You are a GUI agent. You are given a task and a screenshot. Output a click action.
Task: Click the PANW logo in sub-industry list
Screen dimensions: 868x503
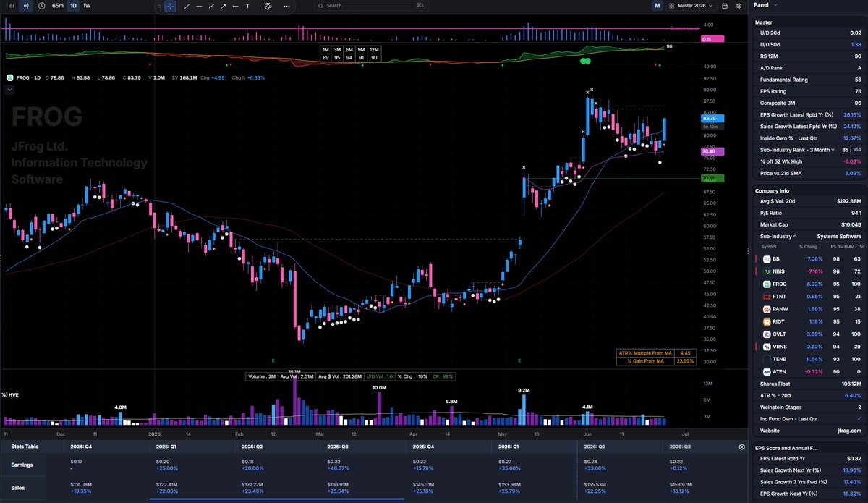pyautogui.click(x=766, y=309)
